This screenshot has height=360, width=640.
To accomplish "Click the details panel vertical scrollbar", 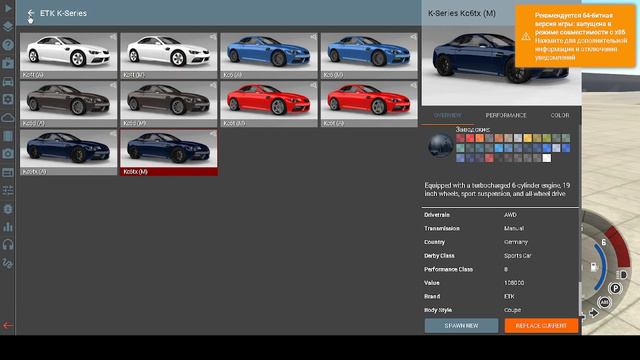I will 580,298.
